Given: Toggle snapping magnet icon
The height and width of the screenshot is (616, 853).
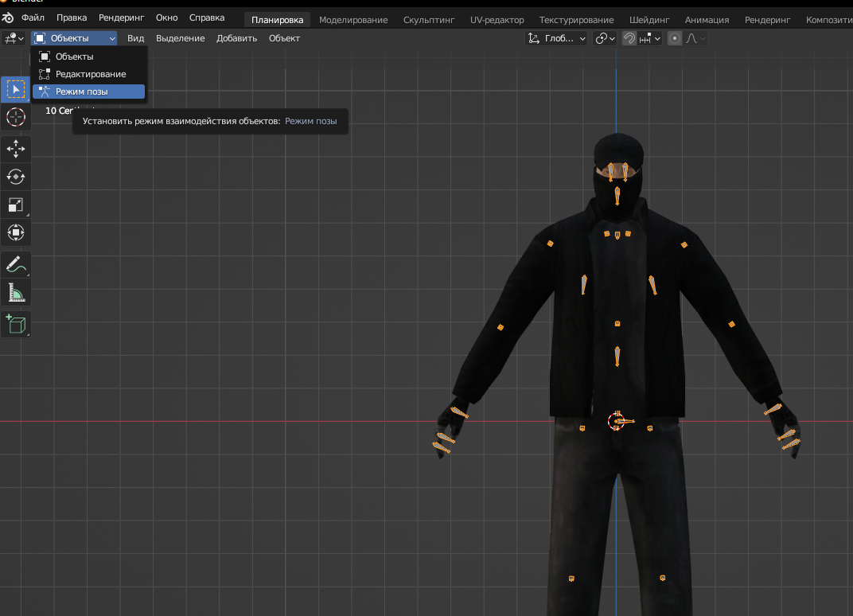Looking at the screenshot, I should 629,38.
